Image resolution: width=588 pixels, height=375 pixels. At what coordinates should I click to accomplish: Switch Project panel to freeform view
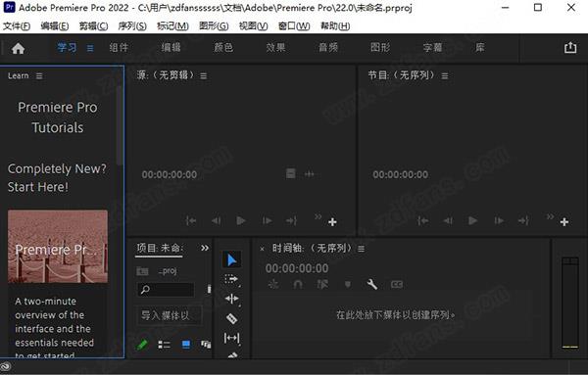(206, 345)
